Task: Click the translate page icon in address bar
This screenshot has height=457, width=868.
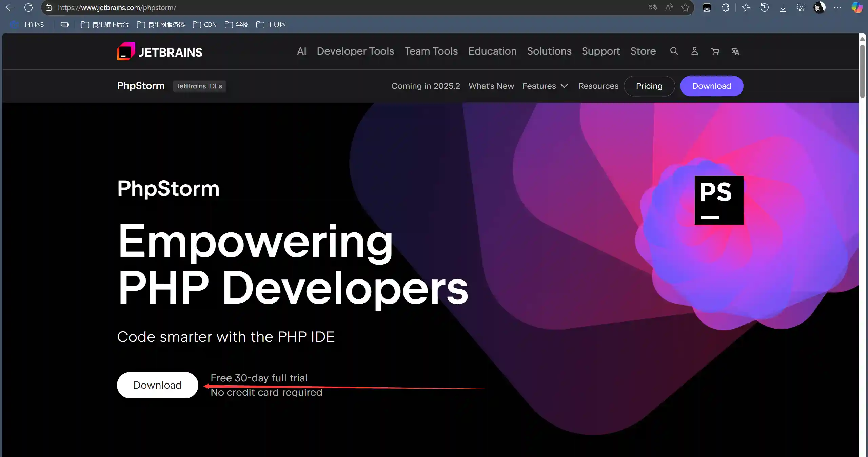Action: coord(653,7)
